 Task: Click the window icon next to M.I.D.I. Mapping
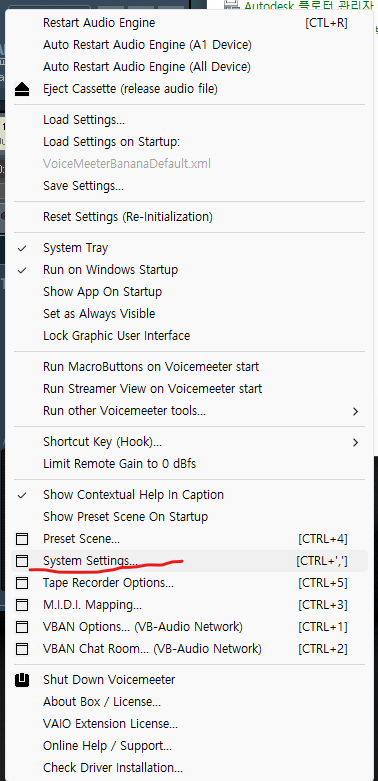22,605
